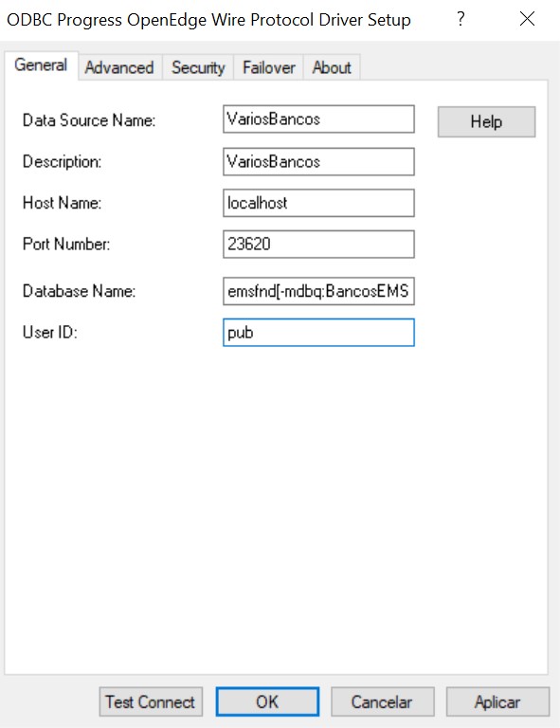Click the 'Description:' label

tap(62, 161)
